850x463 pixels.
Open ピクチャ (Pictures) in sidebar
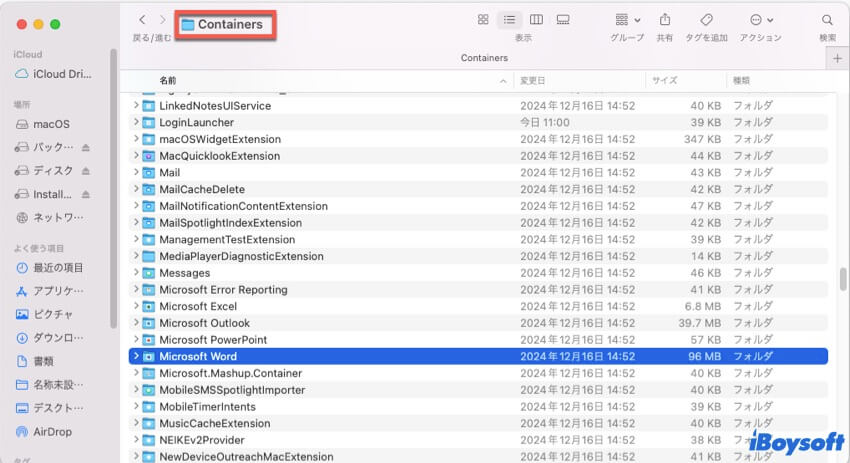click(x=44, y=314)
